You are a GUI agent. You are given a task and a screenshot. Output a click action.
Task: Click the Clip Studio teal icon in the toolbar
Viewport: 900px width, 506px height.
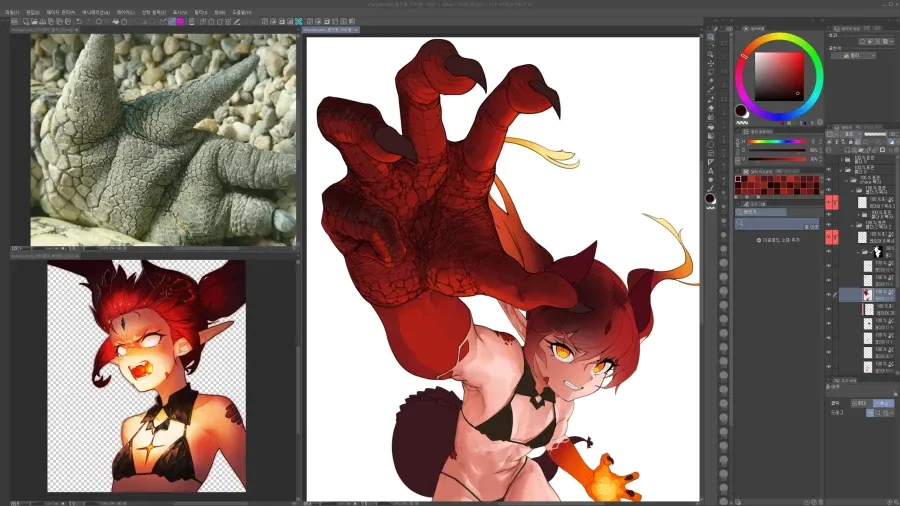[298, 22]
